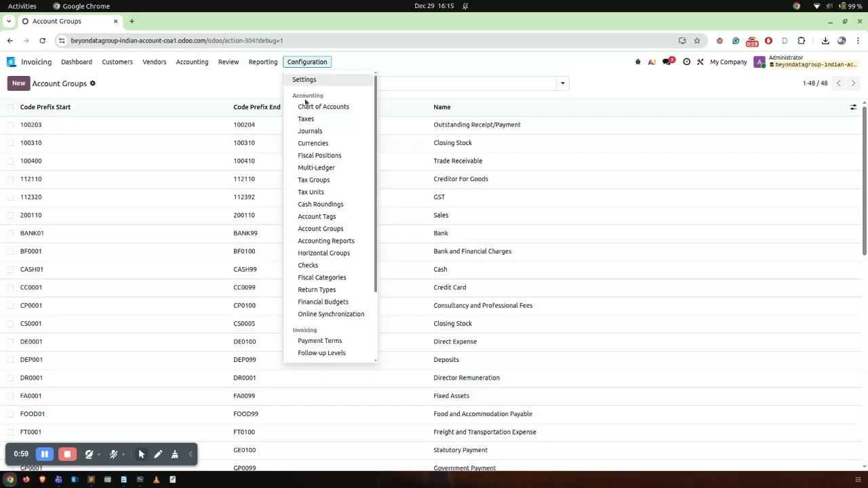The width and height of the screenshot is (868, 488).
Task: Select the recorder cursor pointer tool
Action: [141, 454]
